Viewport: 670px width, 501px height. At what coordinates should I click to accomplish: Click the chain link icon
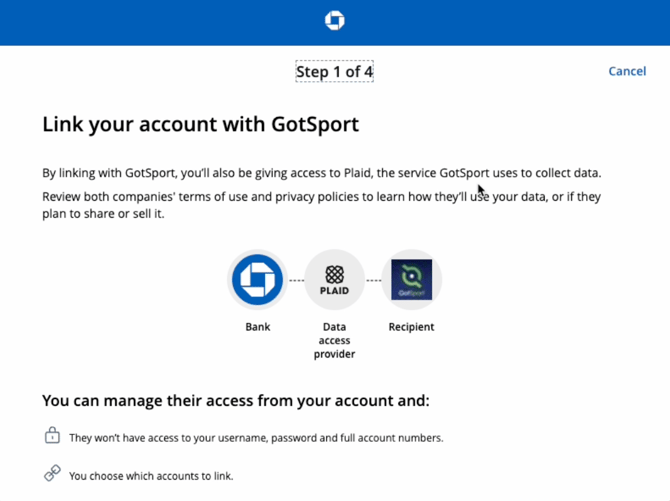[x=52, y=474]
